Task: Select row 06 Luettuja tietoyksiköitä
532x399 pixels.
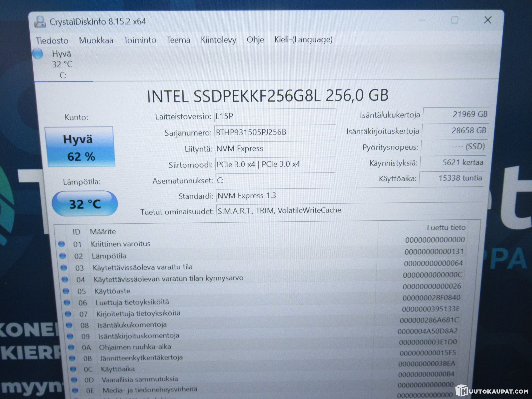Action: pyautogui.click(x=262, y=300)
